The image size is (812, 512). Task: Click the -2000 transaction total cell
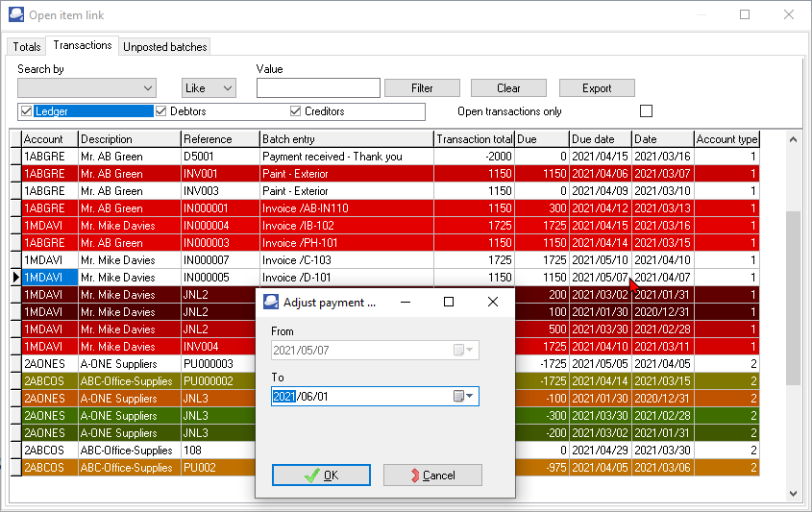click(x=475, y=157)
